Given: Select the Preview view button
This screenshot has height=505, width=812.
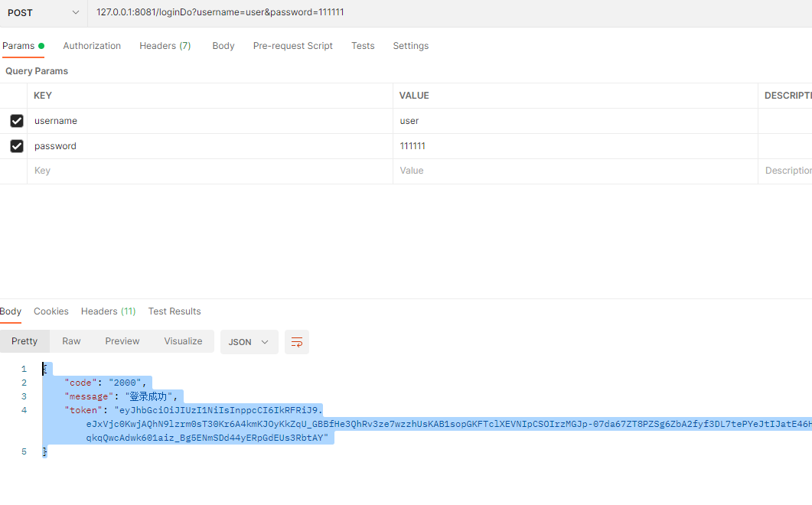Looking at the screenshot, I should point(122,341).
